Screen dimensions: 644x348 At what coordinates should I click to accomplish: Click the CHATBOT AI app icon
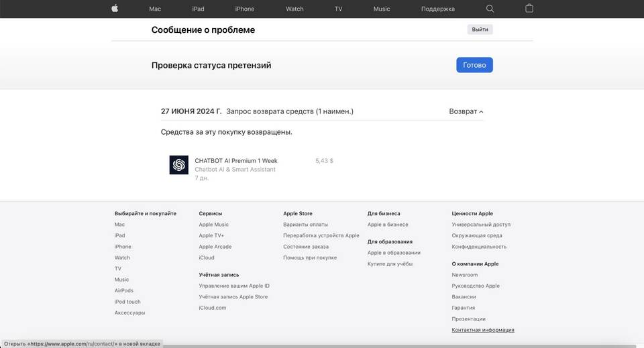coord(179,165)
